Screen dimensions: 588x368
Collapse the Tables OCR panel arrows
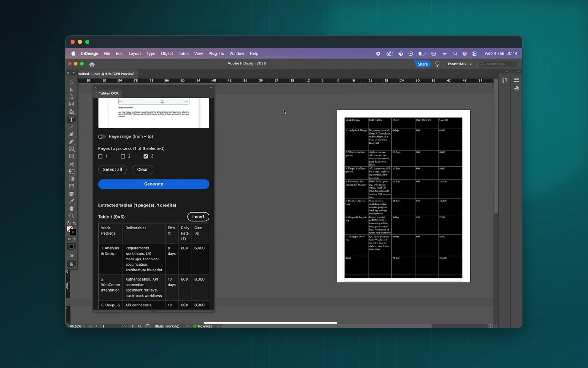(211, 88)
